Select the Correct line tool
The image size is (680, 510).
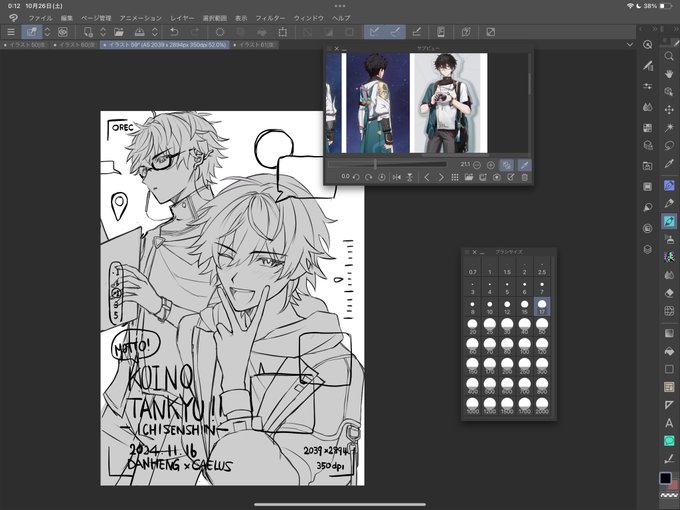[x=669, y=459]
